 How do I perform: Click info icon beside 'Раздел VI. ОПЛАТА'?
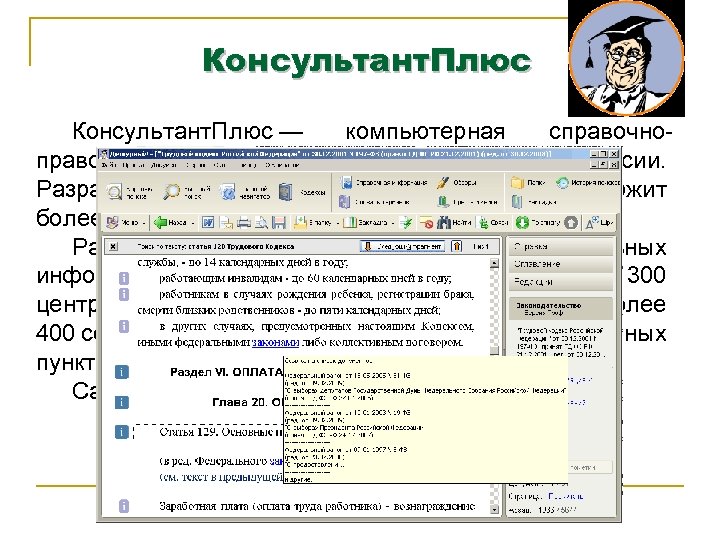(x=121, y=372)
